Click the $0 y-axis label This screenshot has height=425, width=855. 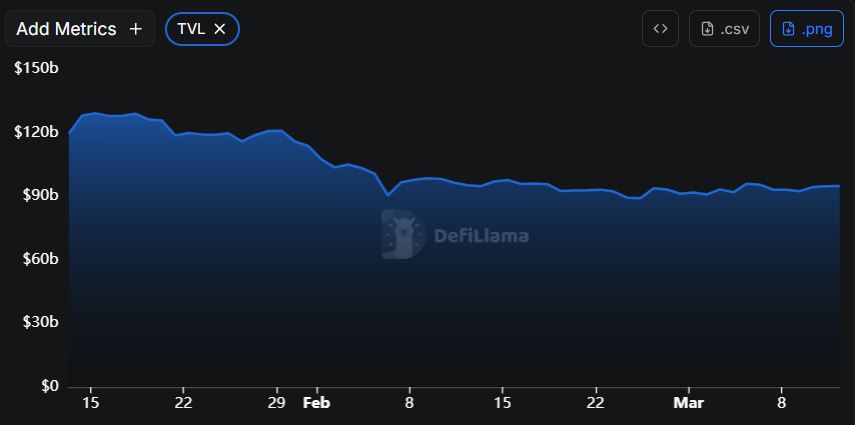48,386
